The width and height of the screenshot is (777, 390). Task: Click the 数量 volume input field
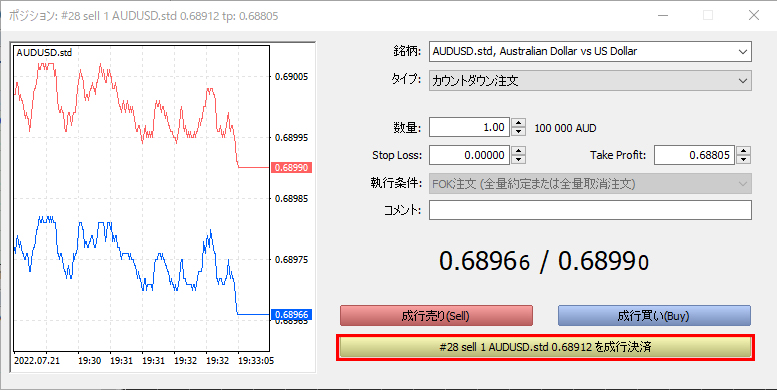coord(470,127)
